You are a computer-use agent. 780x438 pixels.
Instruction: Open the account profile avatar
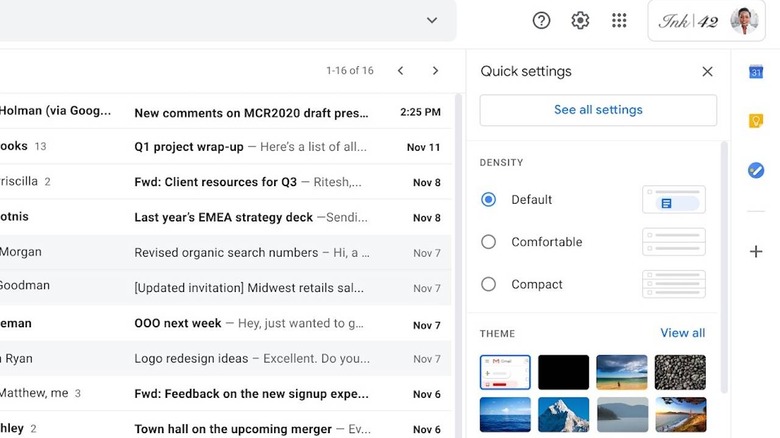tap(746, 21)
